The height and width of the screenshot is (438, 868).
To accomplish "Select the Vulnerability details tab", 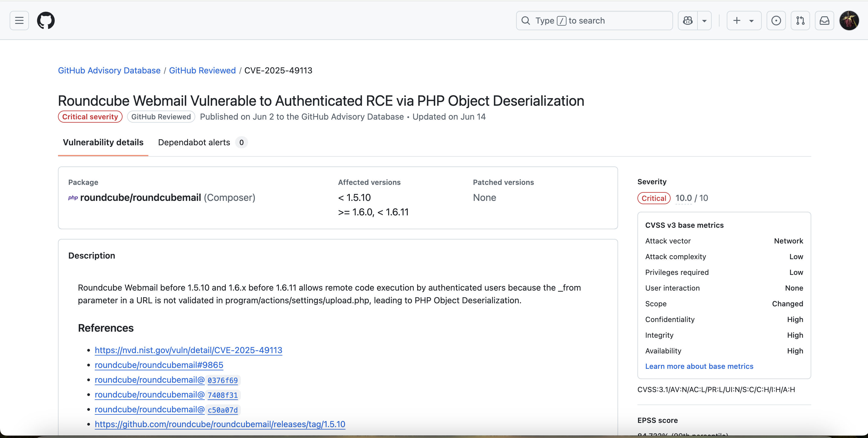I will pyautogui.click(x=103, y=142).
